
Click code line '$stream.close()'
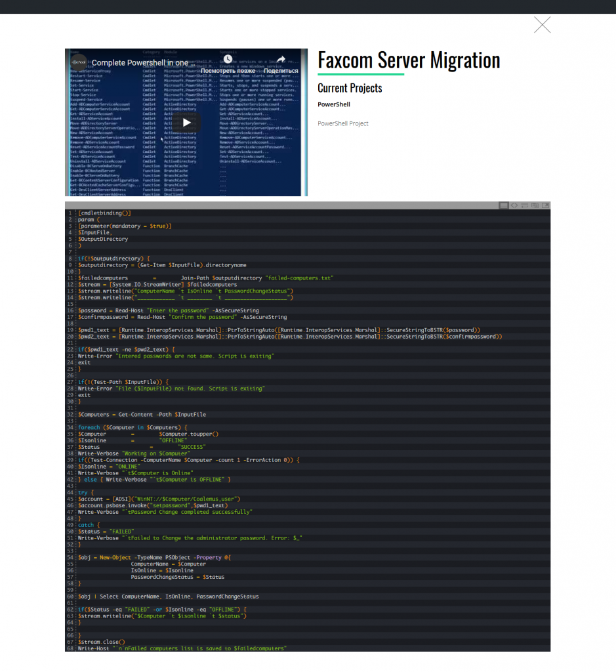(102, 642)
